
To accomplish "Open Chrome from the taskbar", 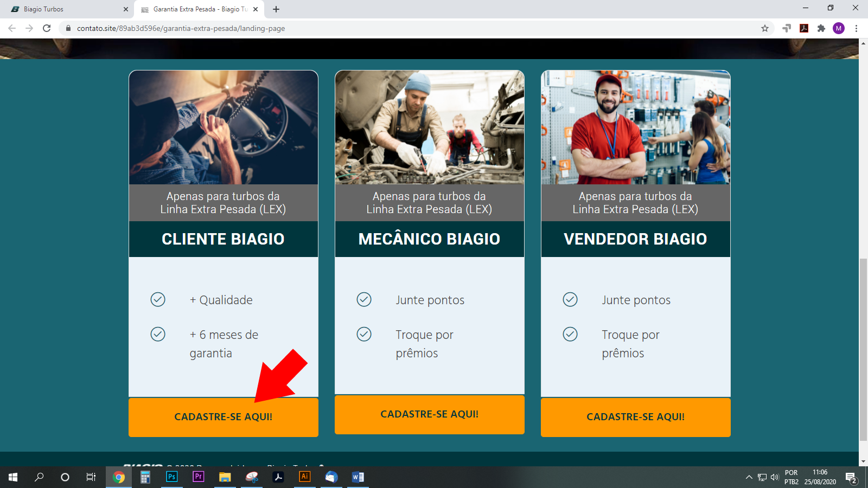I will [x=119, y=477].
